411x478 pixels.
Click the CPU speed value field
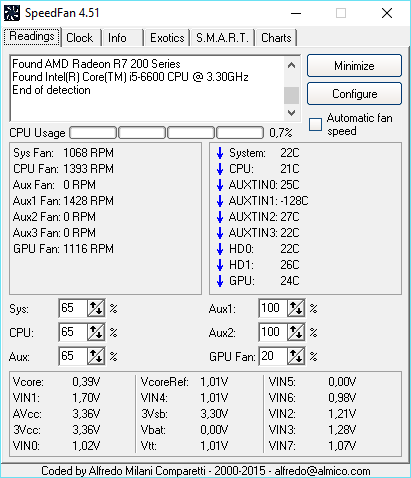point(73,332)
